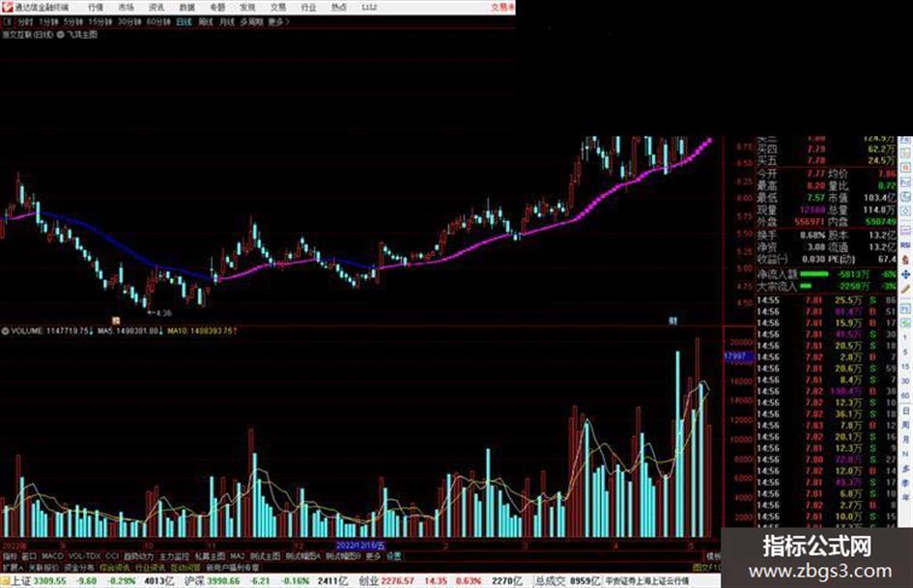Click the highlighted date 2022/12/16 on time axis
The image size is (913, 588).
[360, 546]
